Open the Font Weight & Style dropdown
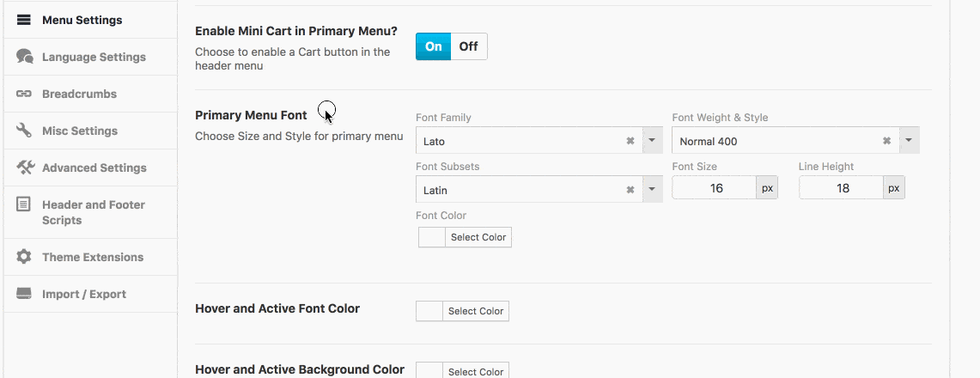This screenshot has width=980, height=378. [x=909, y=141]
